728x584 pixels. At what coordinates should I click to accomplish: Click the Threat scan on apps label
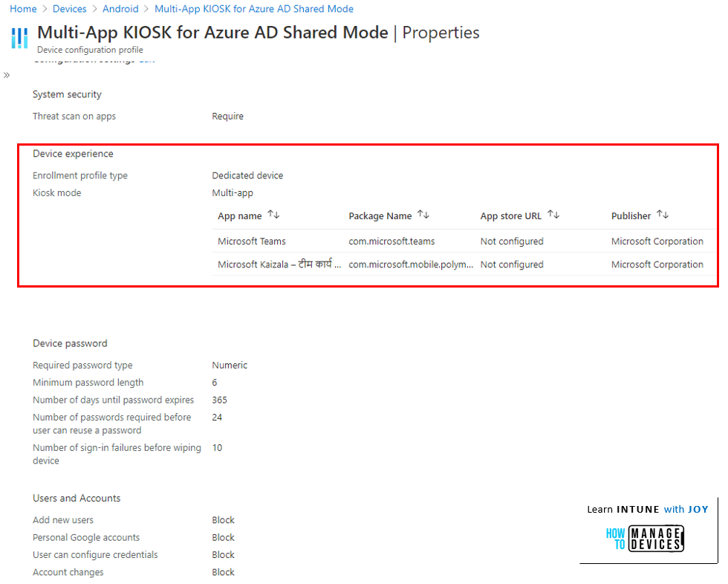74,117
